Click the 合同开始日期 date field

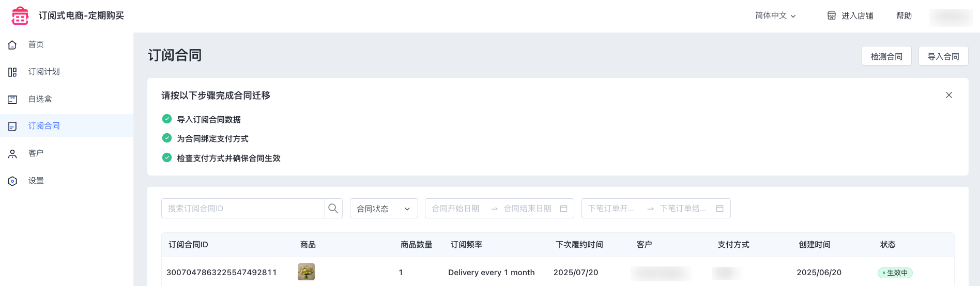pyautogui.click(x=456, y=209)
